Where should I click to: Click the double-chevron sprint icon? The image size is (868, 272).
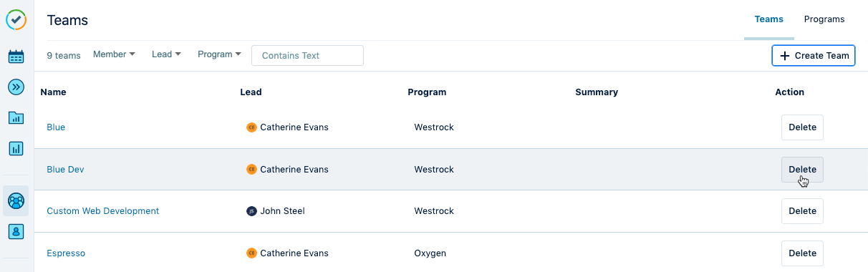click(16, 87)
